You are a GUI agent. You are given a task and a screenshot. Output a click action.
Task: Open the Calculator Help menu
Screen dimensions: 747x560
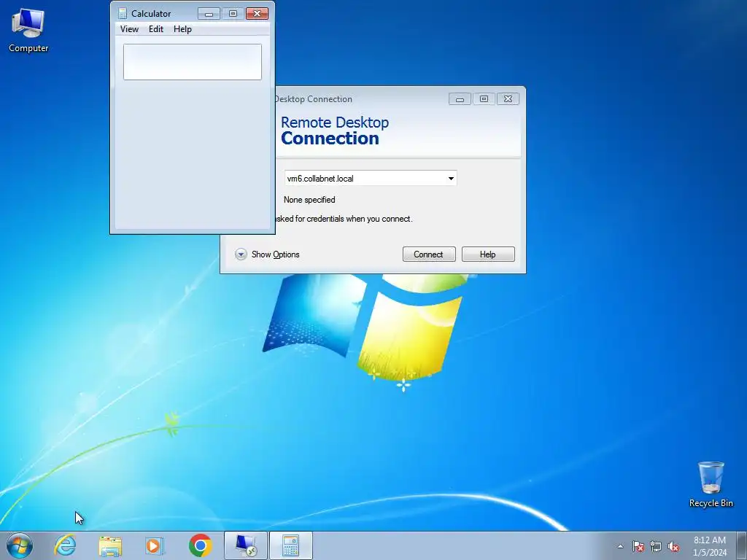[x=182, y=29]
